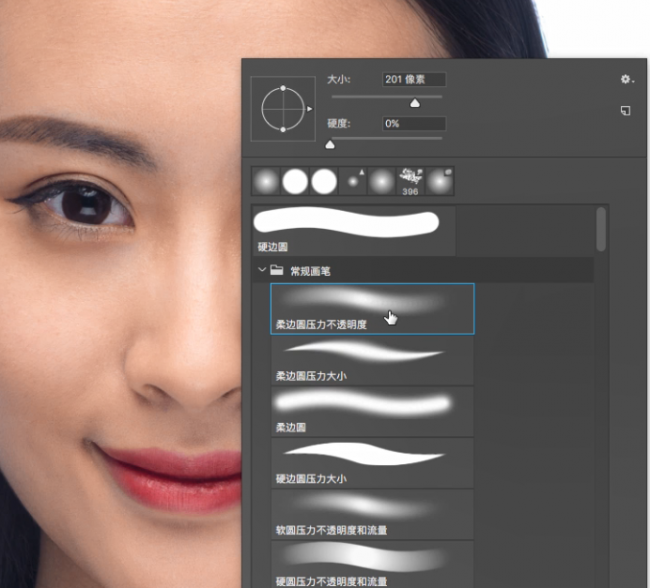Click the 常规画笔 folder icon

pos(276,270)
